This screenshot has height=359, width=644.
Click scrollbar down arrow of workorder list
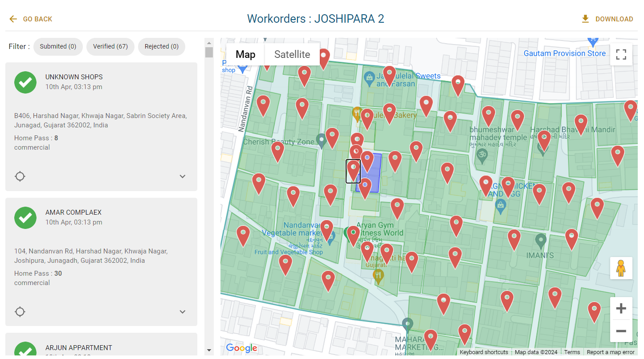(209, 351)
